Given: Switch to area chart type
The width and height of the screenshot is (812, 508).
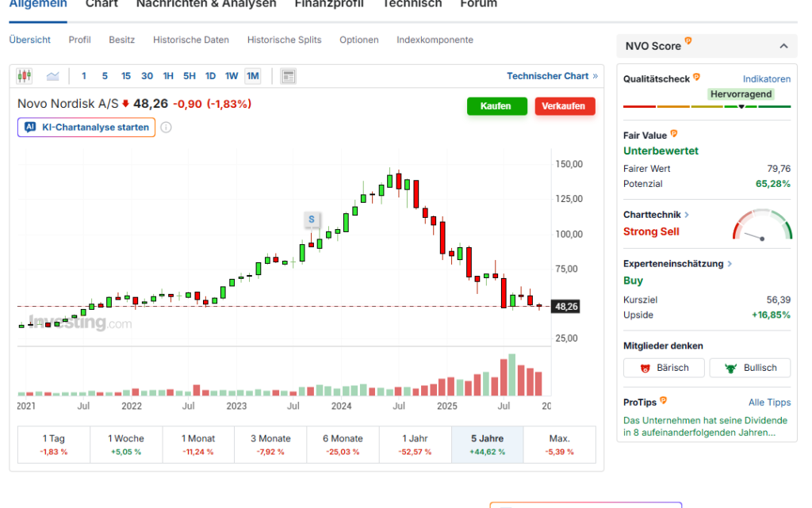Looking at the screenshot, I should (52, 76).
